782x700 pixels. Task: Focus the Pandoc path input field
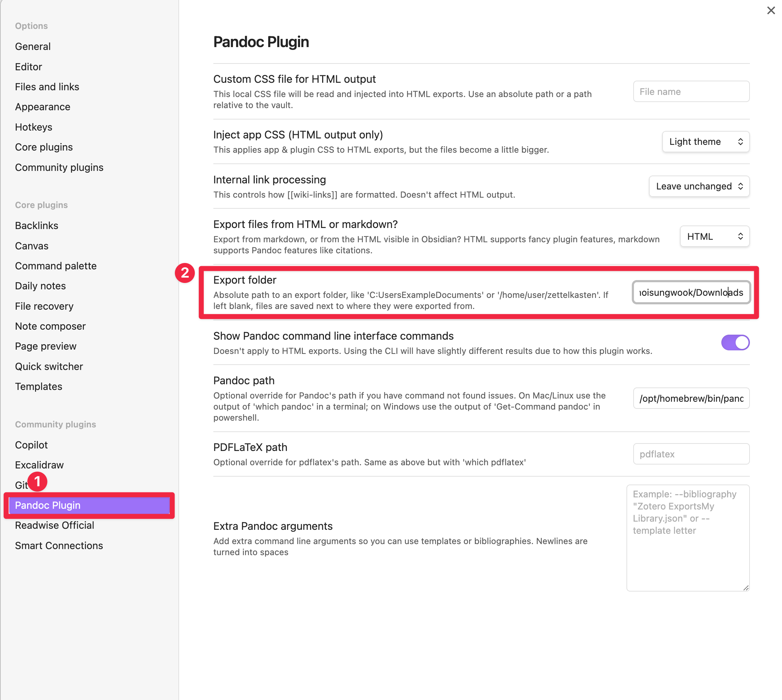[x=691, y=398]
